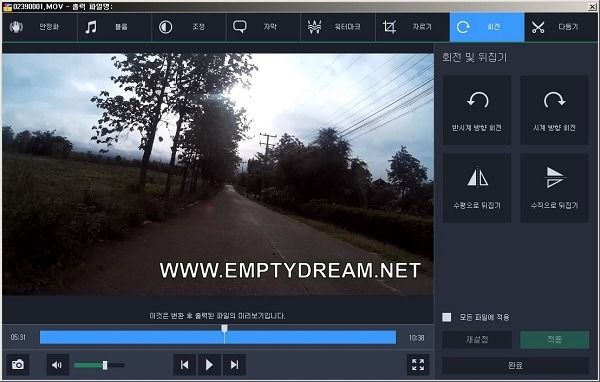This screenshot has width=600, height=382.
Task: Click the 재설정 reset button
Action: (477, 340)
